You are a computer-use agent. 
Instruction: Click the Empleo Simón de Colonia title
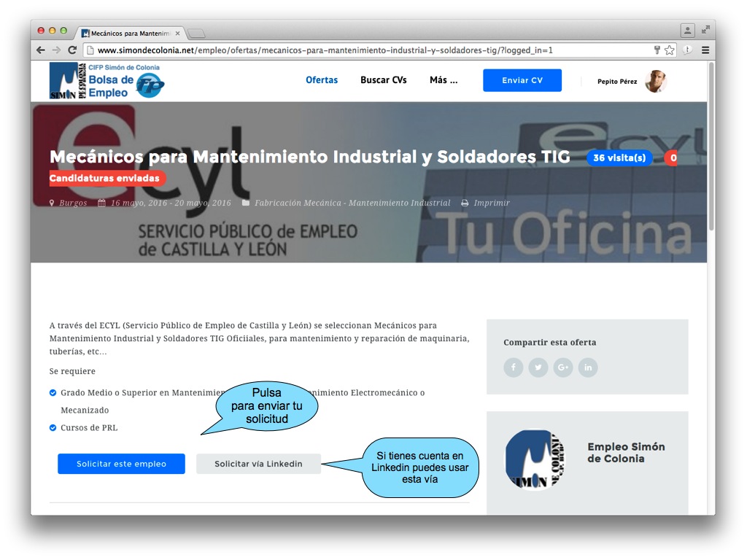click(626, 452)
